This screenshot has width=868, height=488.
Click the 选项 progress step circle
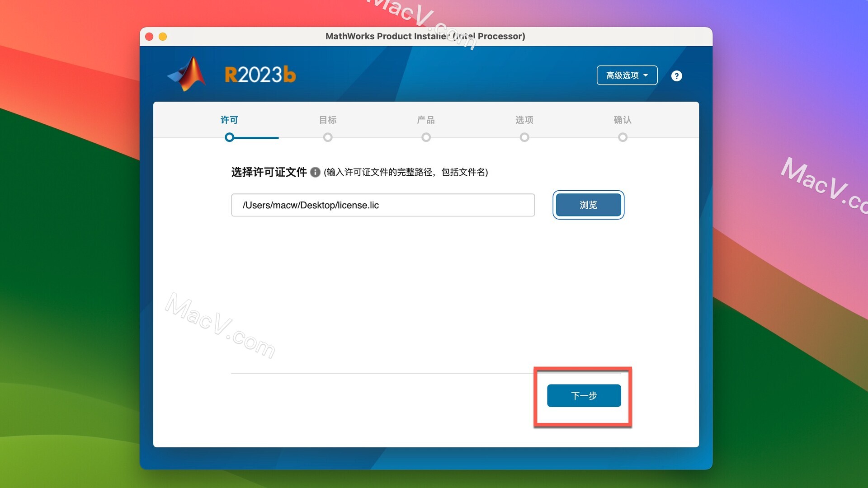524,137
